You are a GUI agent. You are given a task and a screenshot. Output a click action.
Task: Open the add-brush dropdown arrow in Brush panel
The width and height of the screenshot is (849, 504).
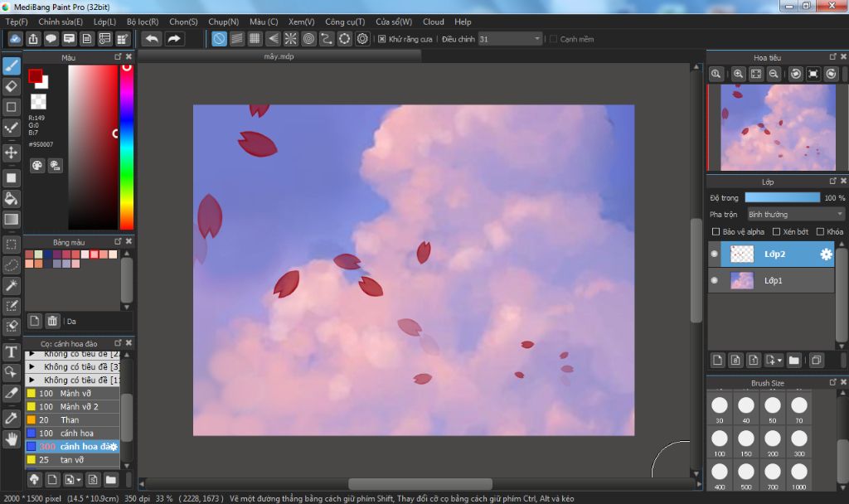tap(79, 480)
